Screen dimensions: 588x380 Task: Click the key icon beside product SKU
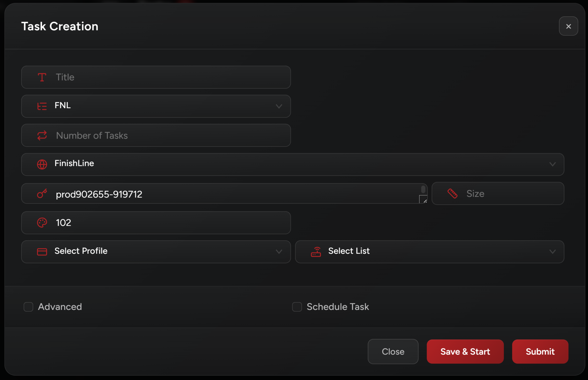(42, 194)
